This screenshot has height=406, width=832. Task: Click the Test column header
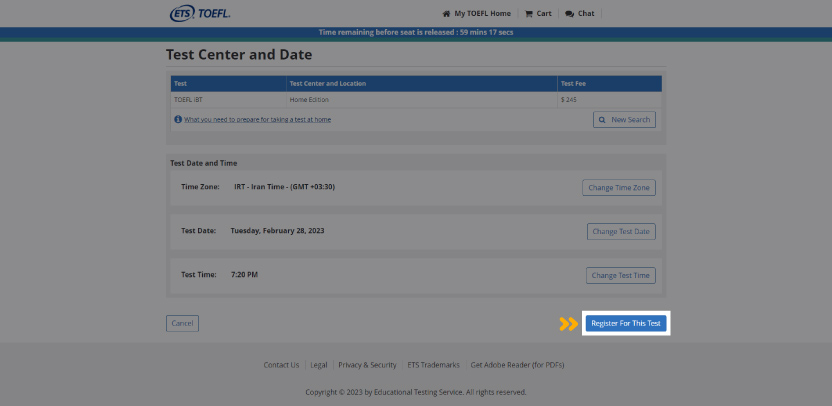[229, 84]
